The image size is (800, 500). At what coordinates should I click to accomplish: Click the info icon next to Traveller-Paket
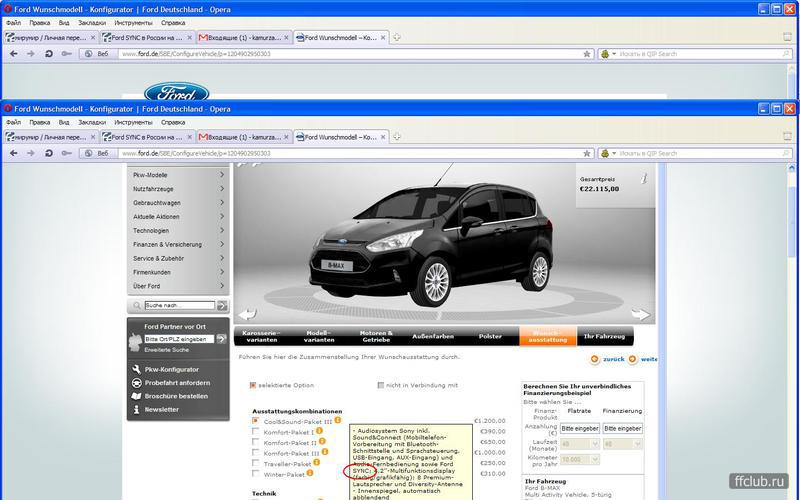click(316, 462)
